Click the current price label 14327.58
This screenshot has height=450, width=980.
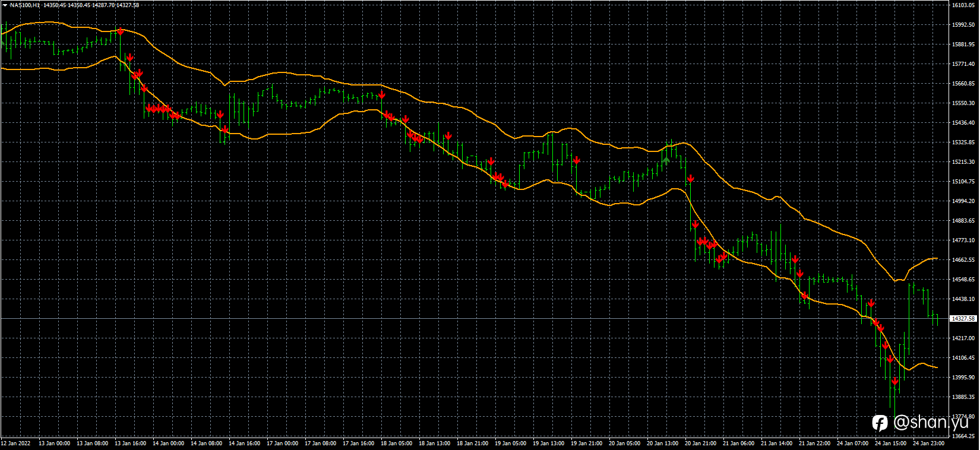963,319
